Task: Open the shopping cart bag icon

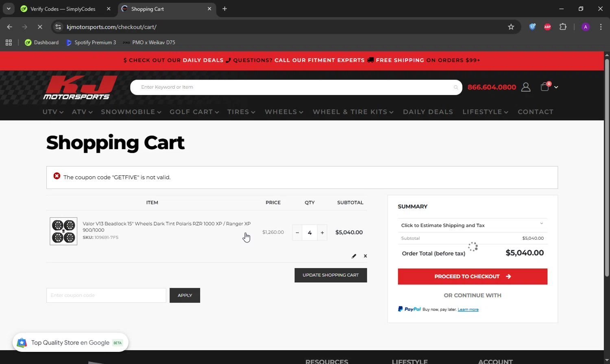Action: 545,87
